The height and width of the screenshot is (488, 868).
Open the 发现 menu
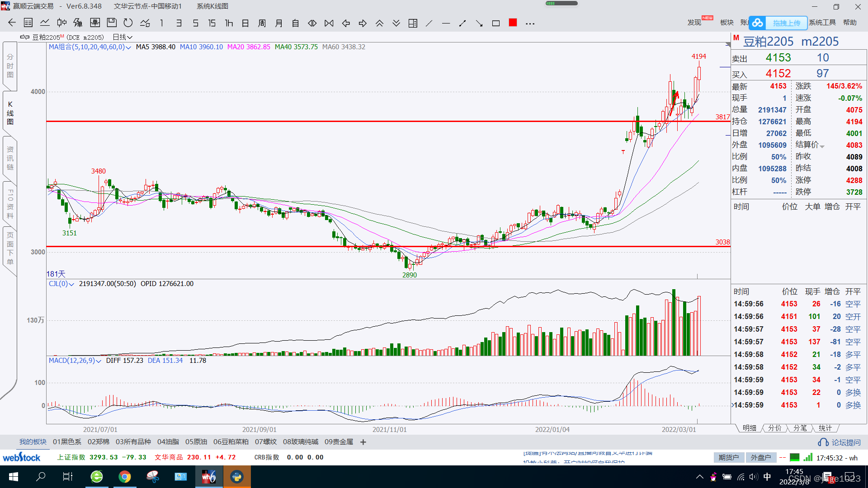point(694,23)
